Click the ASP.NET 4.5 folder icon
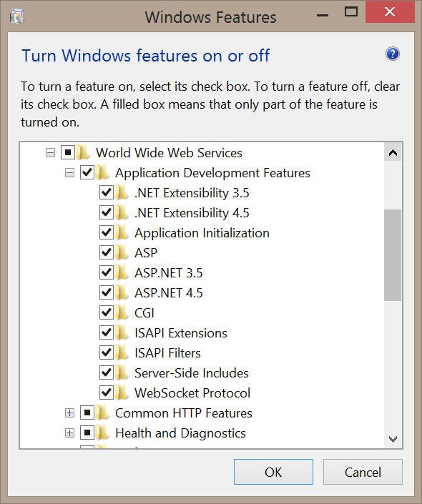The height and width of the screenshot is (504, 422). click(x=122, y=292)
